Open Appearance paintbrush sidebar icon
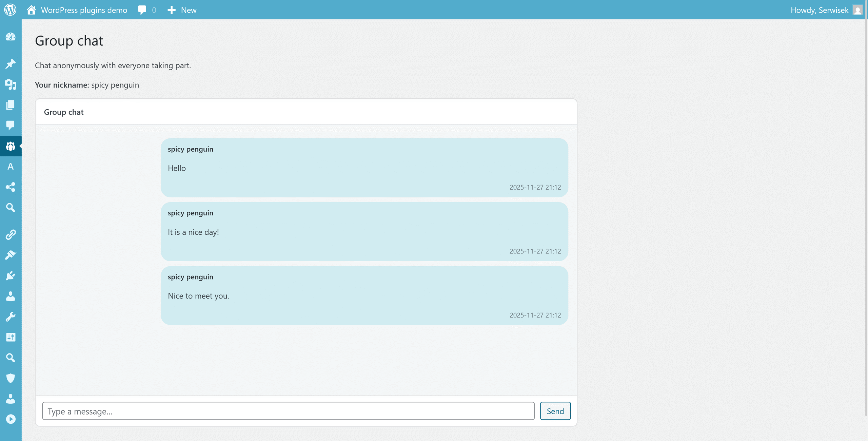The image size is (868, 441). (11, 255)
